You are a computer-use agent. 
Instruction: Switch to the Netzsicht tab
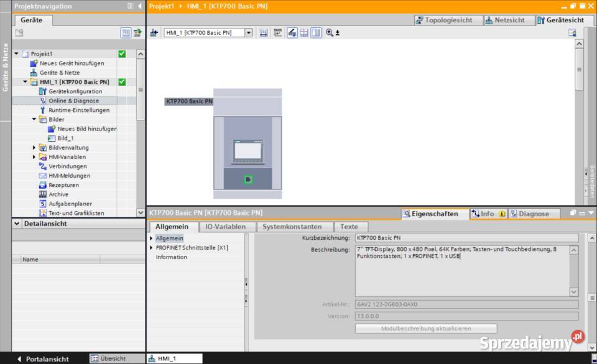(509, 20)
